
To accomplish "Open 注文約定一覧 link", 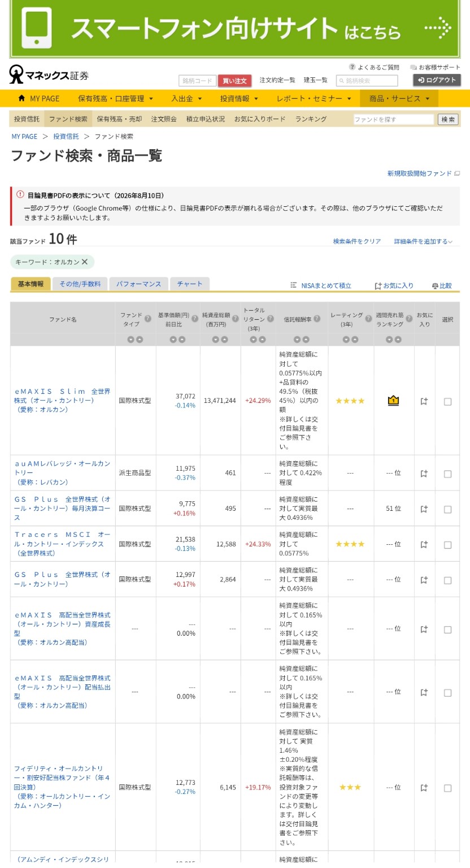I will tap(277, 80).
